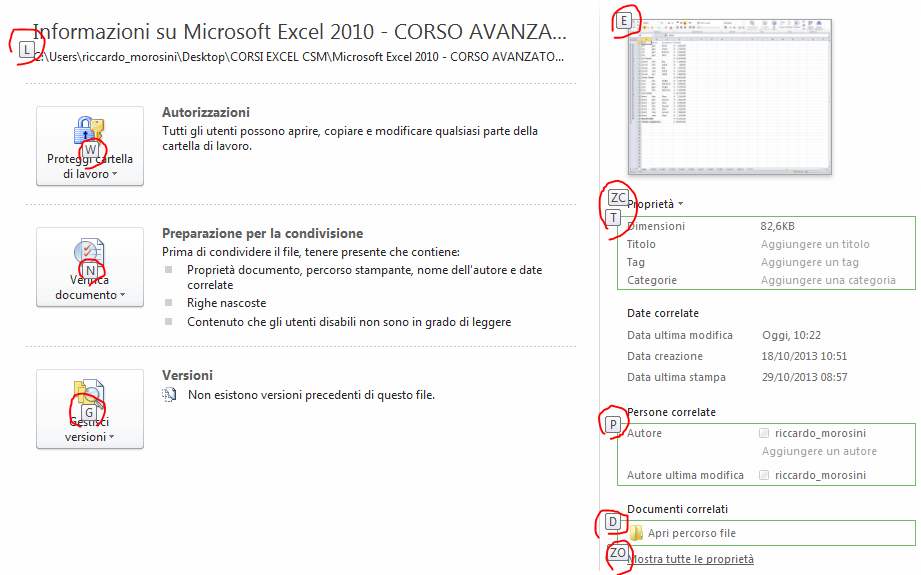Click the Aggiungere un autore field
This screenshot has height=575, width=921.
[819, 451]
